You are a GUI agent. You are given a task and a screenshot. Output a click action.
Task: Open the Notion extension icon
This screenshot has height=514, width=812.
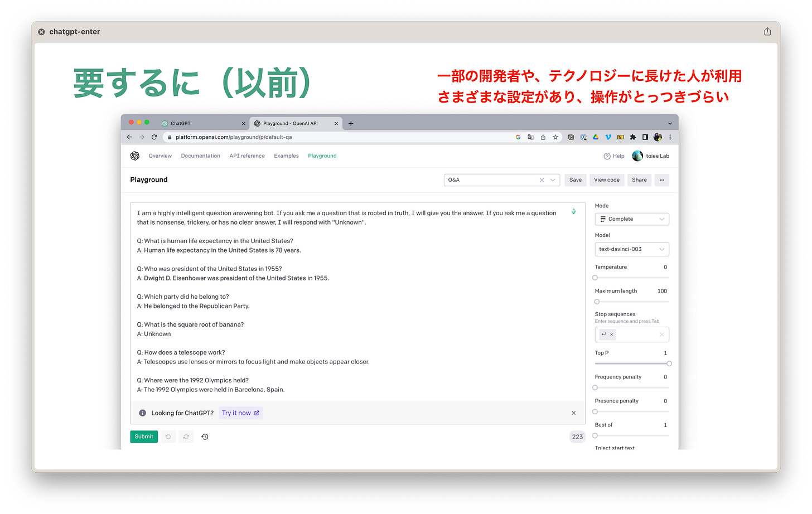point(571,137)
